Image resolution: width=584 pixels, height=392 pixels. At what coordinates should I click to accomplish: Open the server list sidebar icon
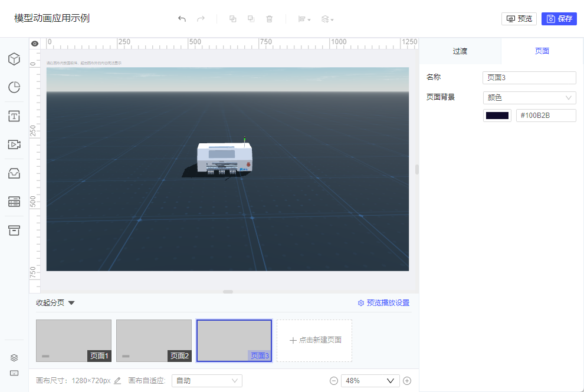pyautogui.click(x=14, y=202)
